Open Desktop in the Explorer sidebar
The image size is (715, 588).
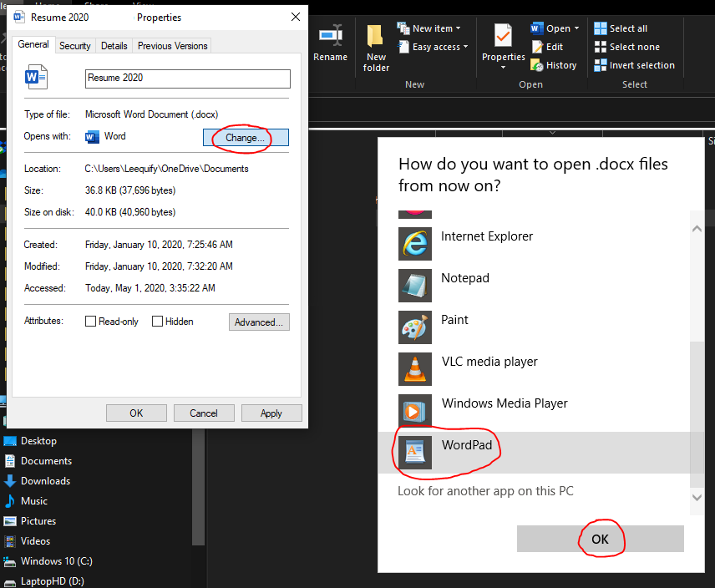pyautogui.click(x=30, y=441)
